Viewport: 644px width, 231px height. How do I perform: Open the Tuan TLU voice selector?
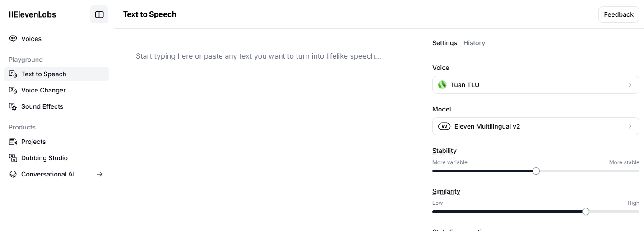[535, 85]
